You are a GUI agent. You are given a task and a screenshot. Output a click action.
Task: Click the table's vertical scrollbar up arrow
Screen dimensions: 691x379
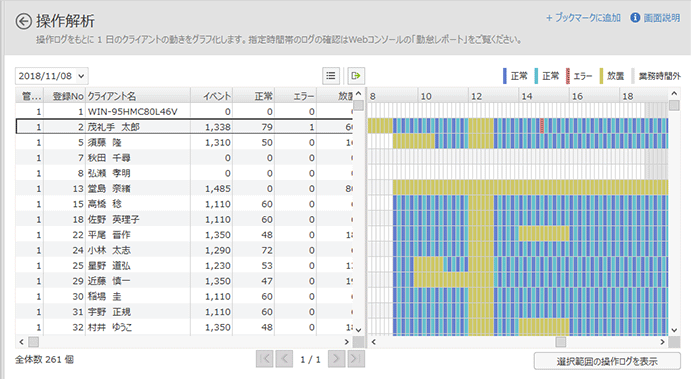(x=359, y=93)
